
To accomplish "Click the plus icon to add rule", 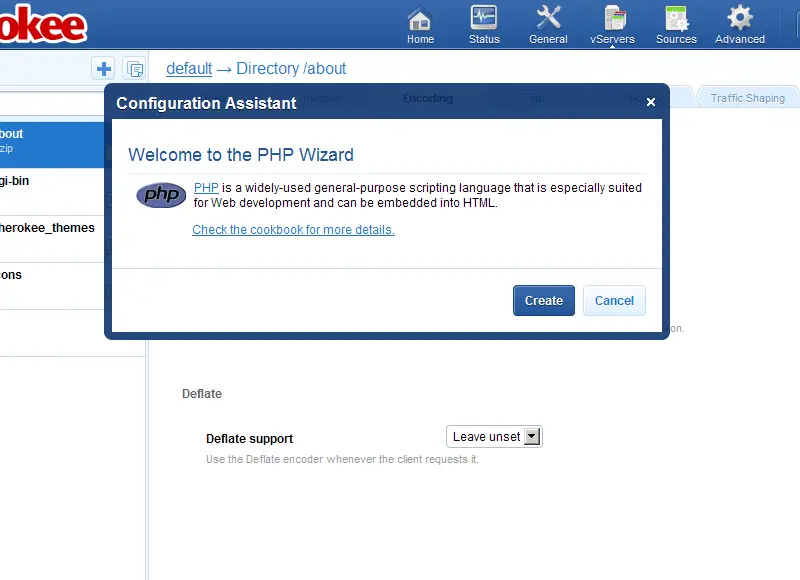I will [104, 68].
